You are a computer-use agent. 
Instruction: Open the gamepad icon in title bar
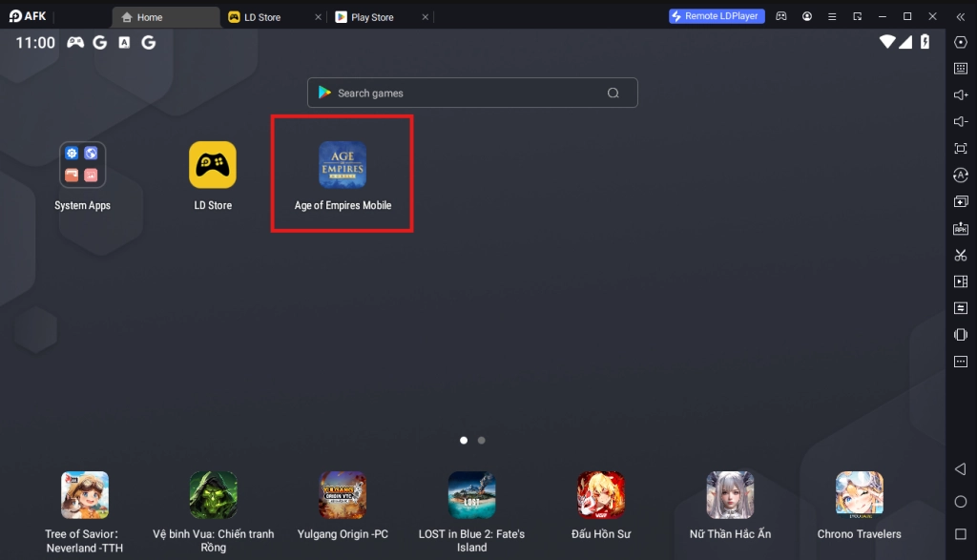click(x=781, y=16)
